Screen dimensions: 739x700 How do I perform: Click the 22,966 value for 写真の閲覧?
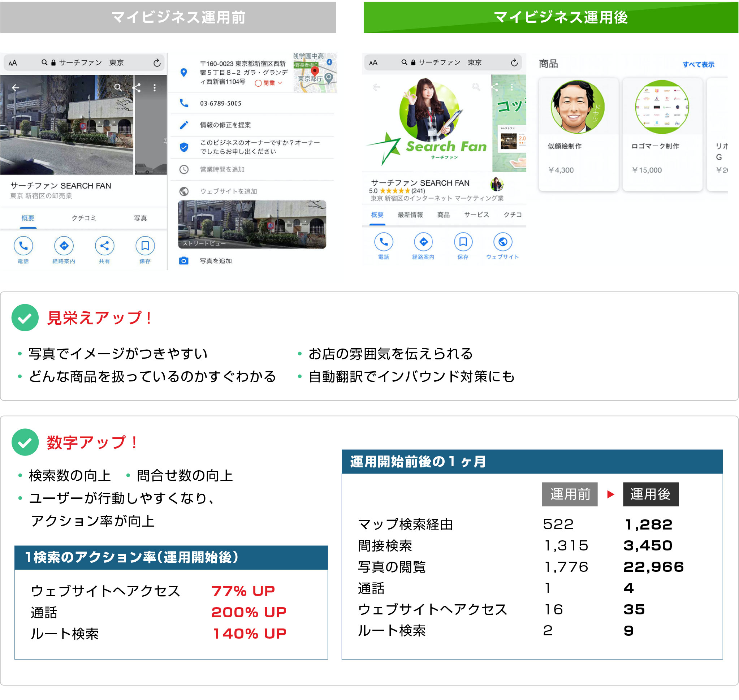click(x=653, y=567)
